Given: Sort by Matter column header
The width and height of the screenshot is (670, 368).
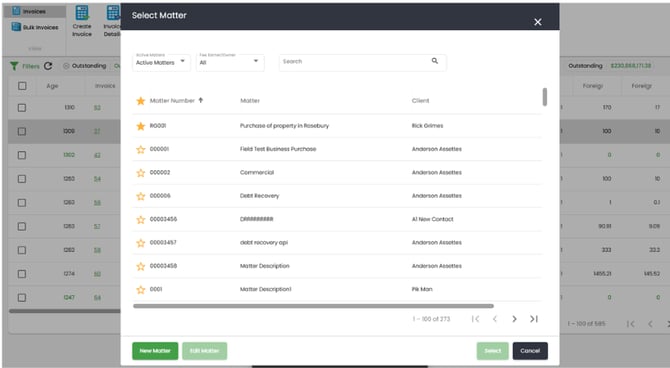Looking at the screenshot, I should 250,101.
